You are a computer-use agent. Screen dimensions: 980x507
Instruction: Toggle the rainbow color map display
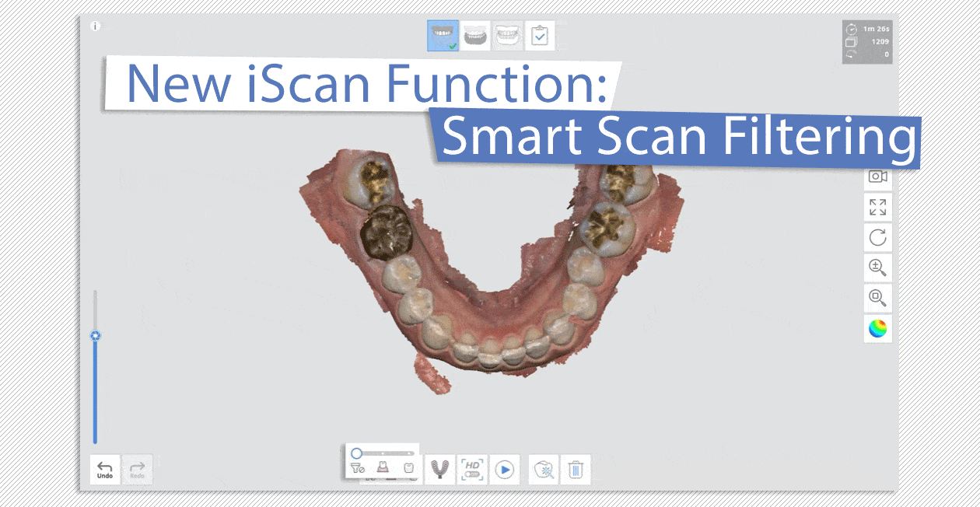pos(878,328)
